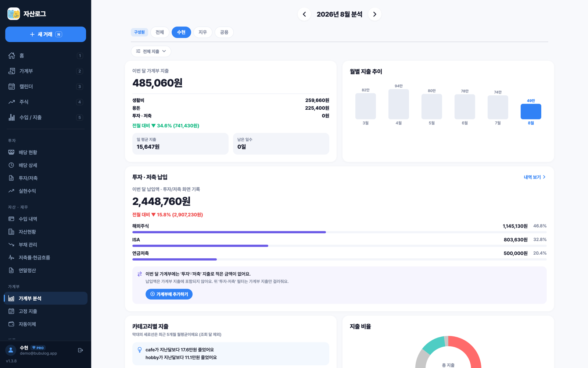Click the 5월 bar in monthly chart
Screen dimensions: 588x368
coord(432,106)
